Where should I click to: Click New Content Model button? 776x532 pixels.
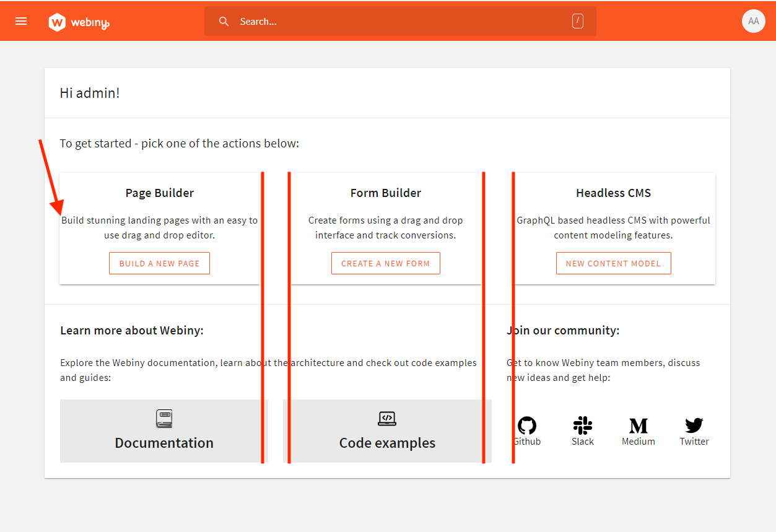614,263
